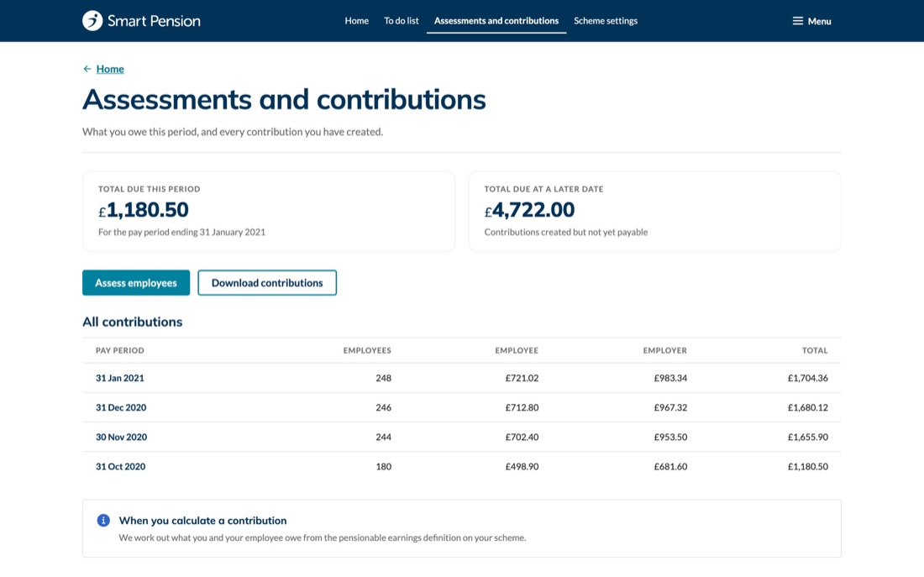Click the Smart Pension logo icon
The width and height of the screenshot is (924, 577).
coord(92,21)
